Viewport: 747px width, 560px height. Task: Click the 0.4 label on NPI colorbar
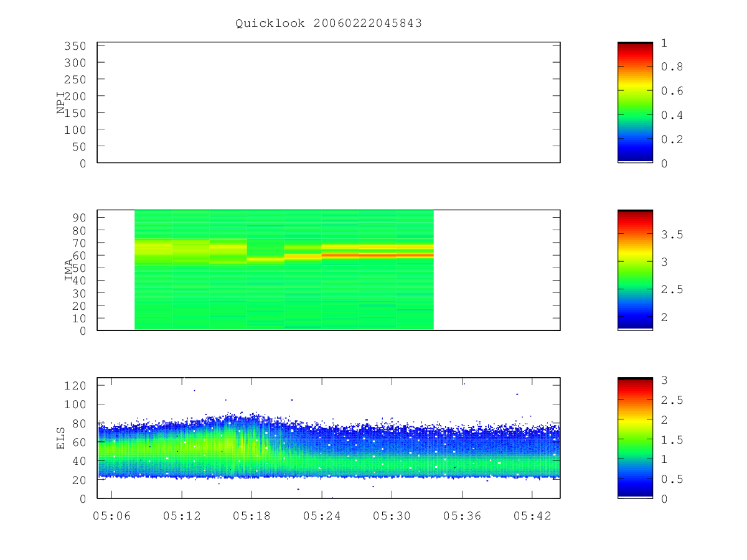point(672,115)
